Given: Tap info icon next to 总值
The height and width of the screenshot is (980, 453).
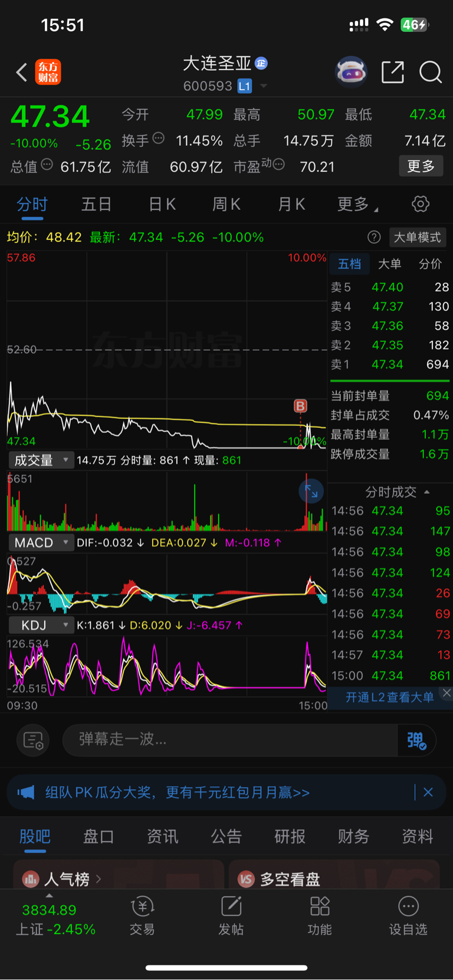Looking at the screenshot, I should [x=47, y=164].
